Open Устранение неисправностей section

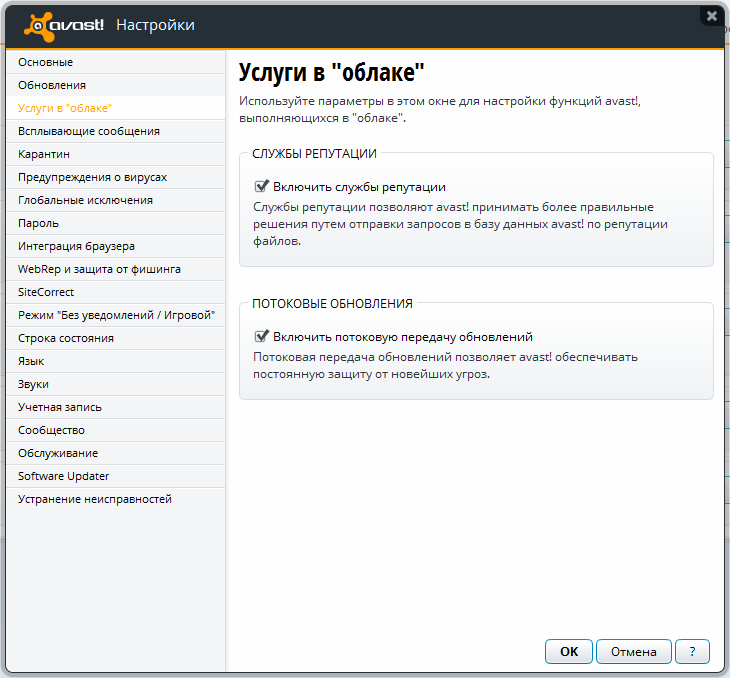point(116,499)
